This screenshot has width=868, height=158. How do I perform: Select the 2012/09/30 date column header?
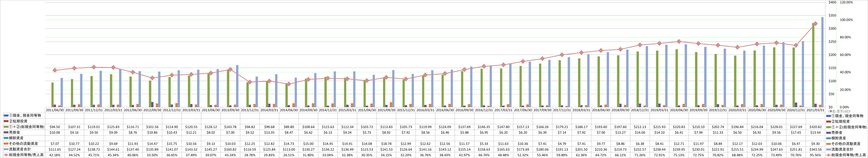click(x=152, y=110)
